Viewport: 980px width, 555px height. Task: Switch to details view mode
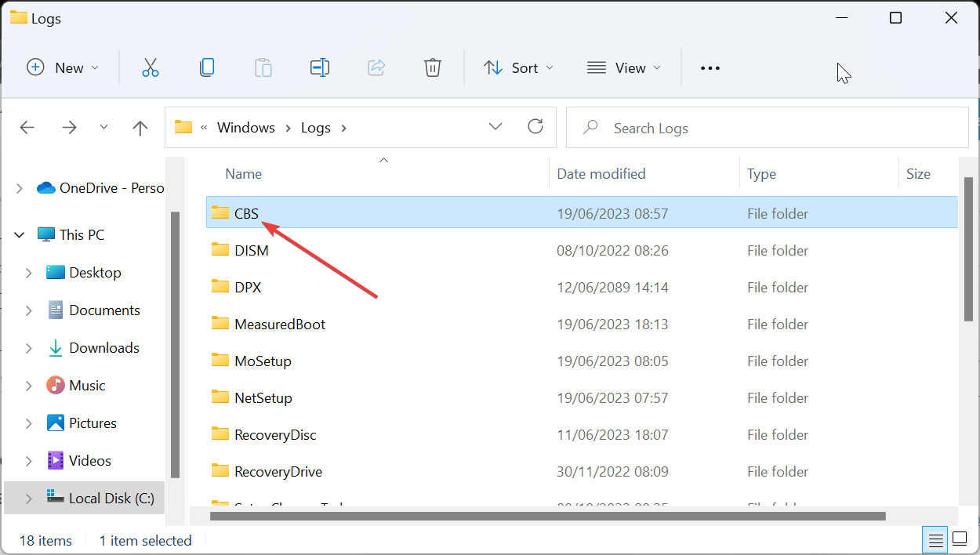click(x=935, y=539)
